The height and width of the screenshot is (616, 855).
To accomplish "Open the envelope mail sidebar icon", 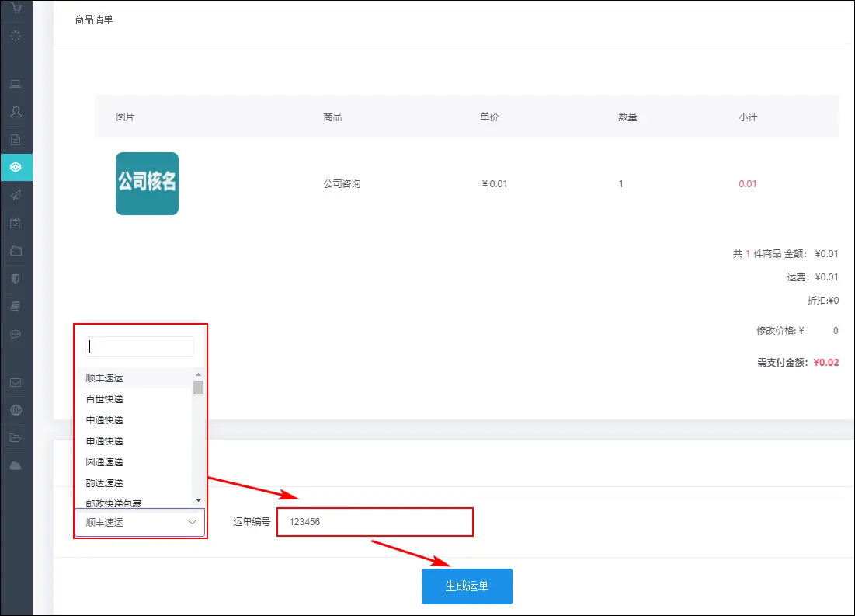I will click(16, 382).
